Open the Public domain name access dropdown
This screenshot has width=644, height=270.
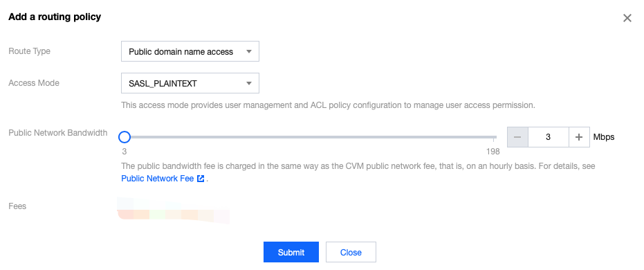coord(190,51)
